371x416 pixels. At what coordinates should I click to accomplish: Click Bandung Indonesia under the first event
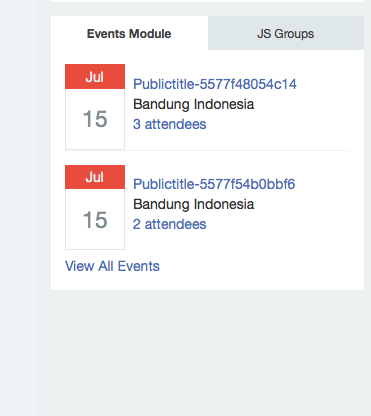coord(194,104)
